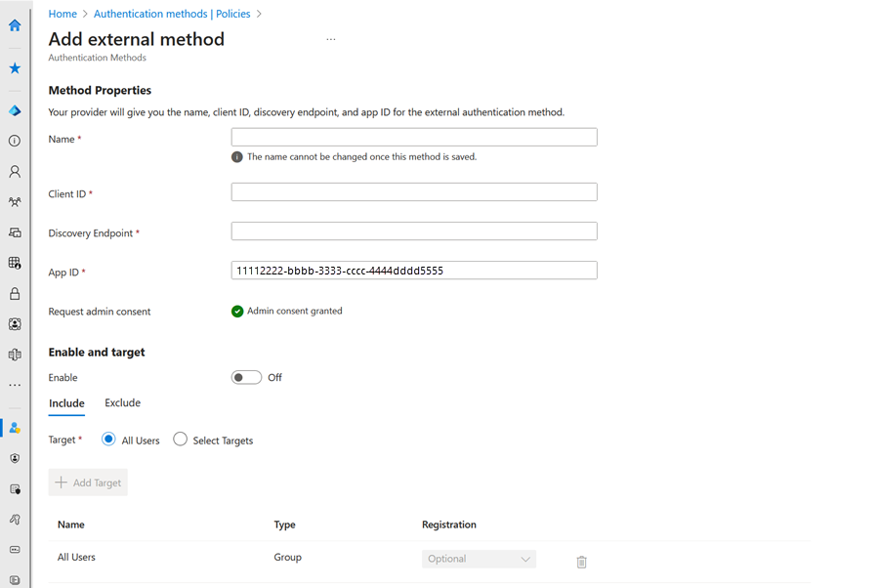Expand the sidebar Show more ellipsis
Image resolution: width=880 pixels, height=588 pixels.
(14, 385)
